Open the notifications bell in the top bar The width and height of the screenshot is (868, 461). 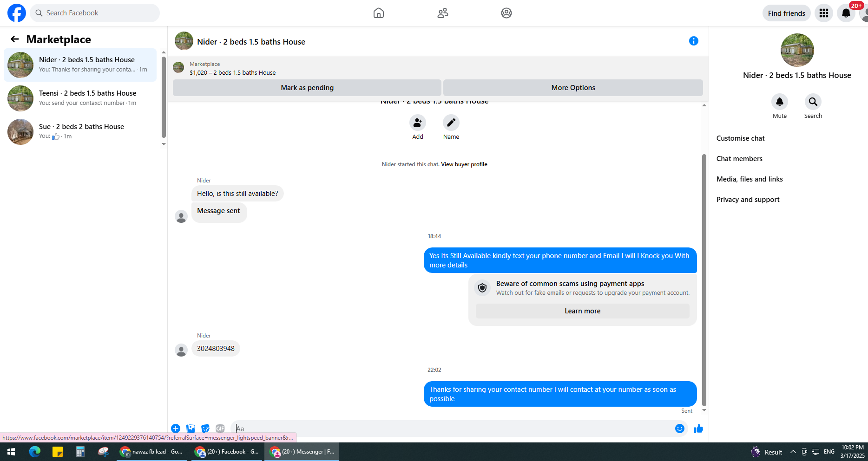[x=846, y=13]
